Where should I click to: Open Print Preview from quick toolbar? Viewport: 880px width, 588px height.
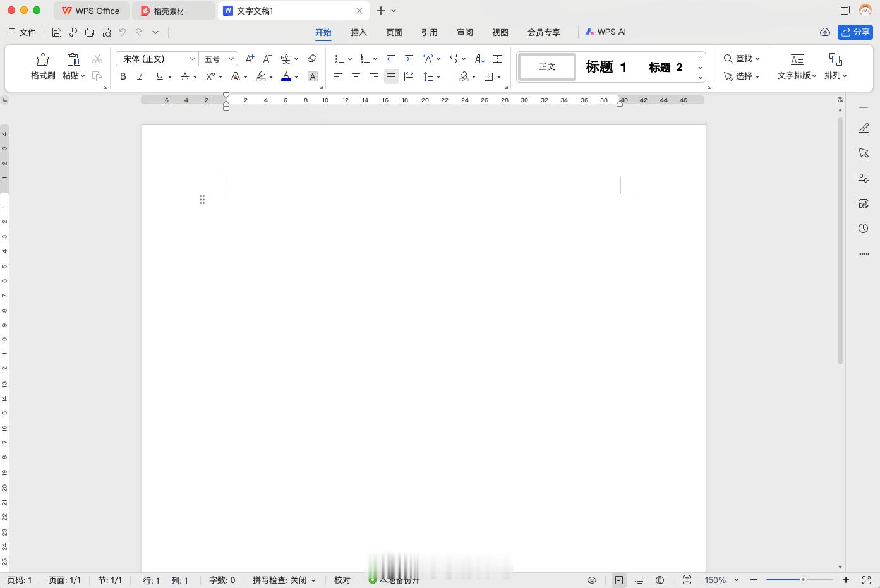(106, 32)
